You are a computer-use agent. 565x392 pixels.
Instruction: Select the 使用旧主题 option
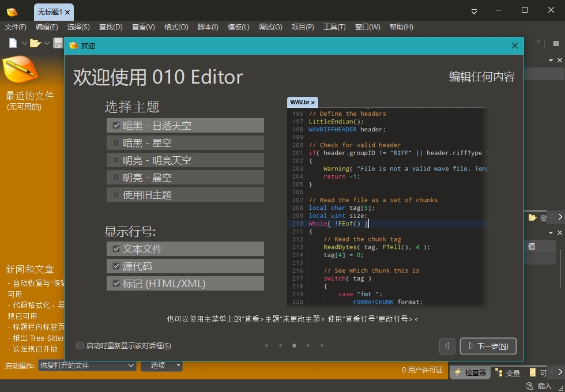point(185,195)
